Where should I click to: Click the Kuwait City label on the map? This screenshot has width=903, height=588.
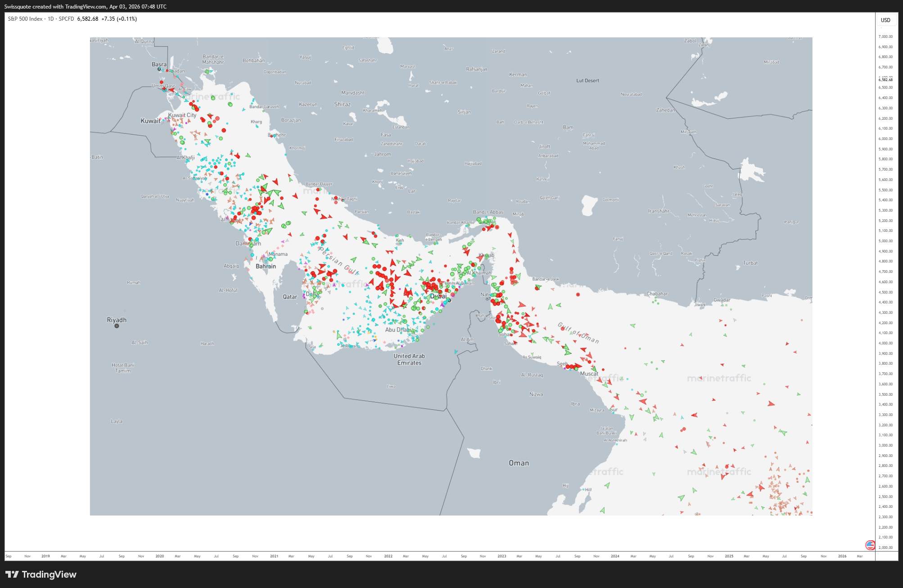[x=182, y=115]
